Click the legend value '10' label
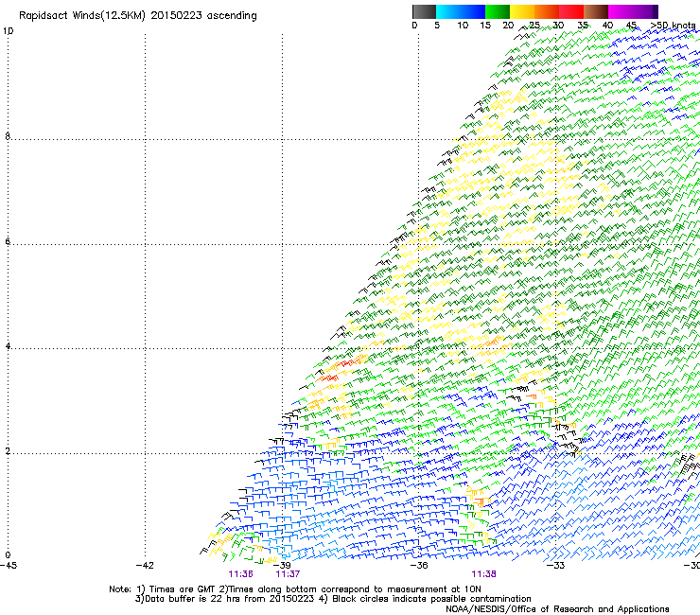This screenshot has height=615, width=700. click(463, 25)
